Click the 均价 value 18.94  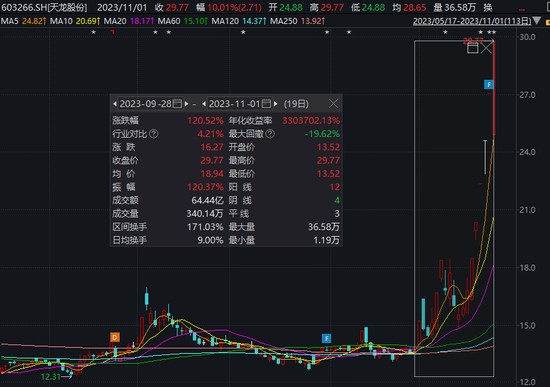(212, 174)
